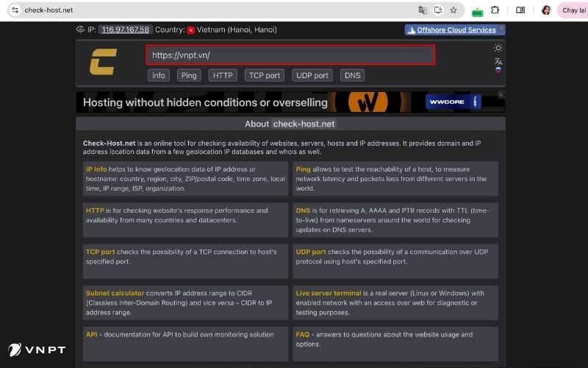Open the IP Info description link
Image resolution: width=588 pixels, height=368 pixels.
96,169
